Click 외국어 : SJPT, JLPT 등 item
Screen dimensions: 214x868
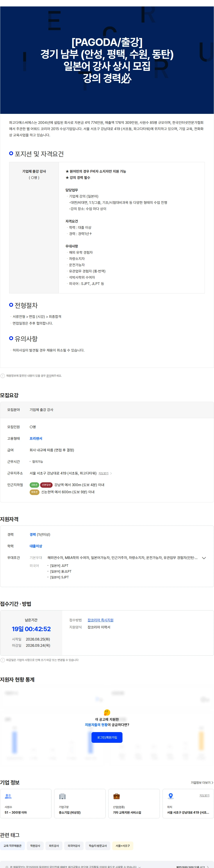87,284
